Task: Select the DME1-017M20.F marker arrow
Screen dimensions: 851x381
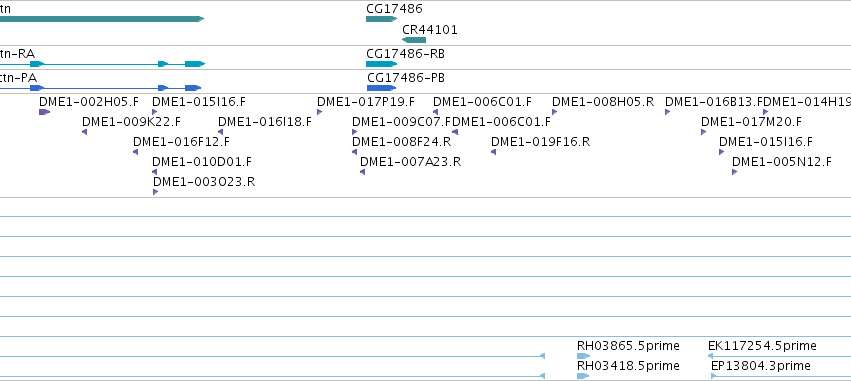Action: (x=703, y=132)
